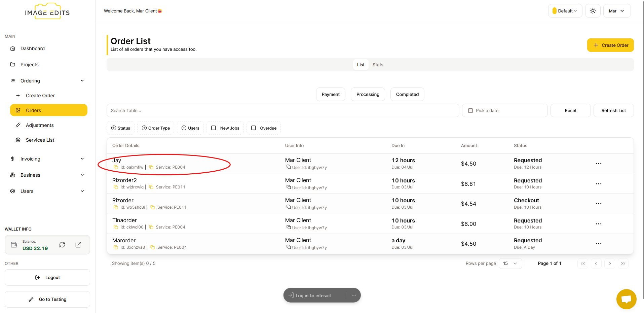
Task: Expand the Users sidebar section
Action: (x=47, y=191)
